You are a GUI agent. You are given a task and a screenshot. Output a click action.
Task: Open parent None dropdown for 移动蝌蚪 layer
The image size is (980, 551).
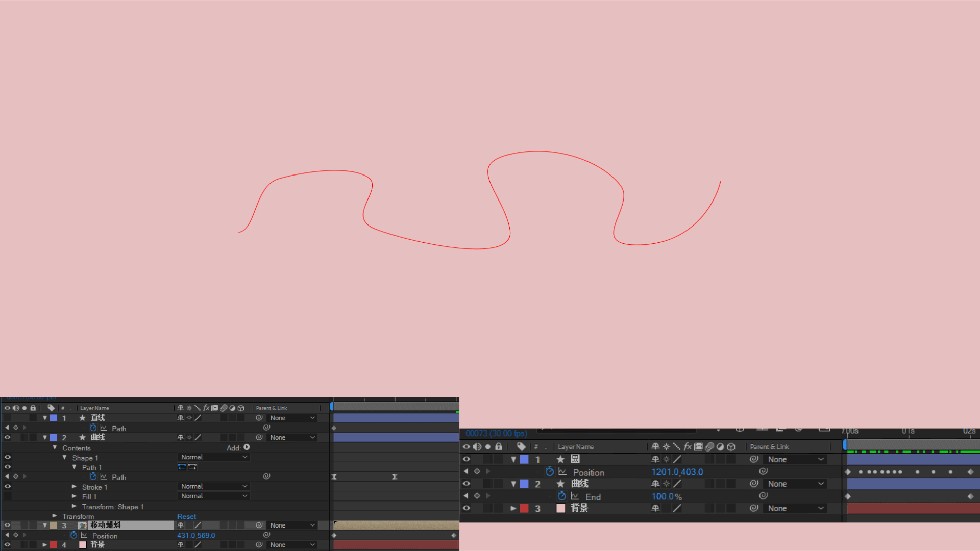click(292, 525)
